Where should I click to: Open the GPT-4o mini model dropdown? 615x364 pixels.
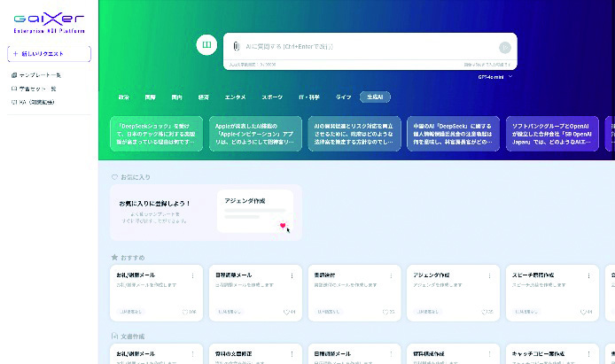click(495, 77)
